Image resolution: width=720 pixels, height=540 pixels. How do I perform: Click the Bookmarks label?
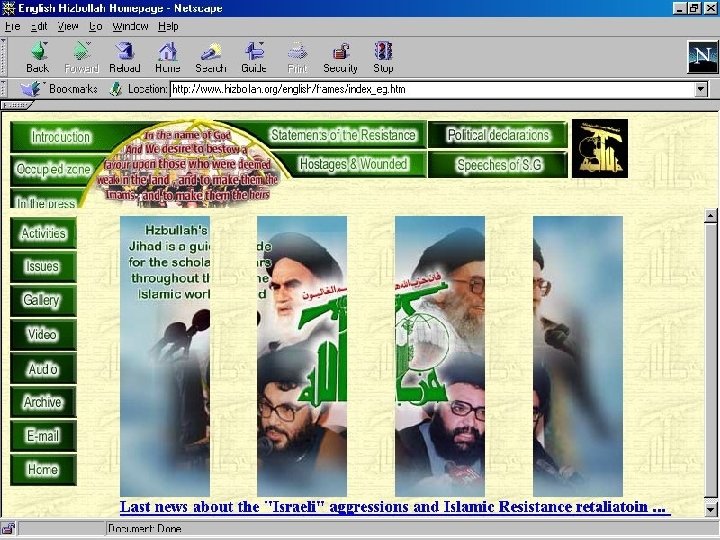coord(73,89)
